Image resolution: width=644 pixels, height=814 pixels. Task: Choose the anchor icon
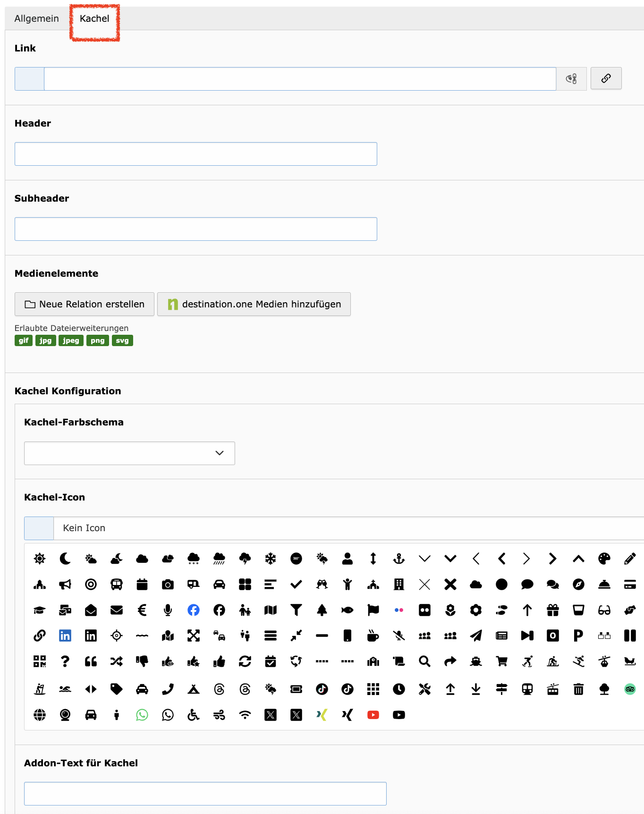(399, 559)
